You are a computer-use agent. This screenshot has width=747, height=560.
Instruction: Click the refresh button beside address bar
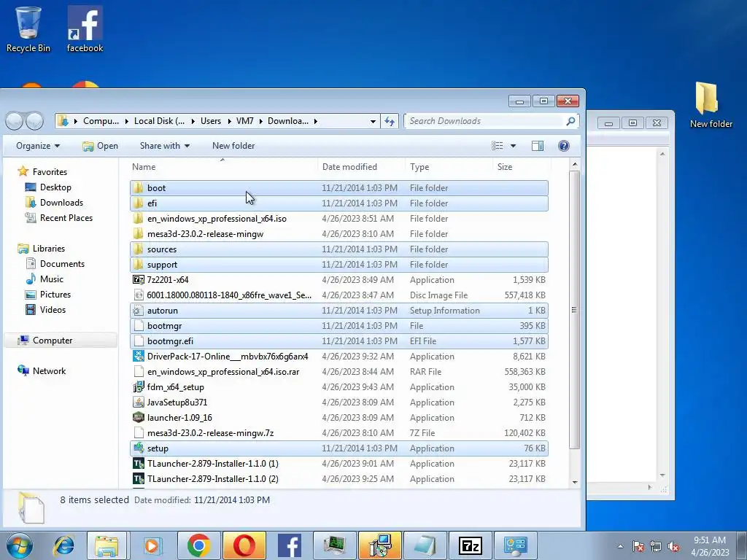coord(390,121)
